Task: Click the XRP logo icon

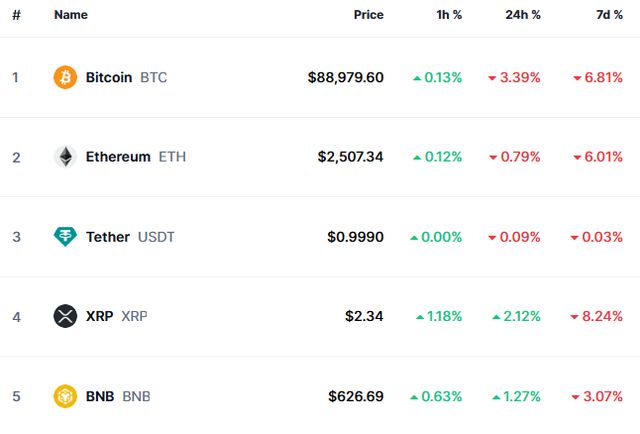Action: point(65,316)
